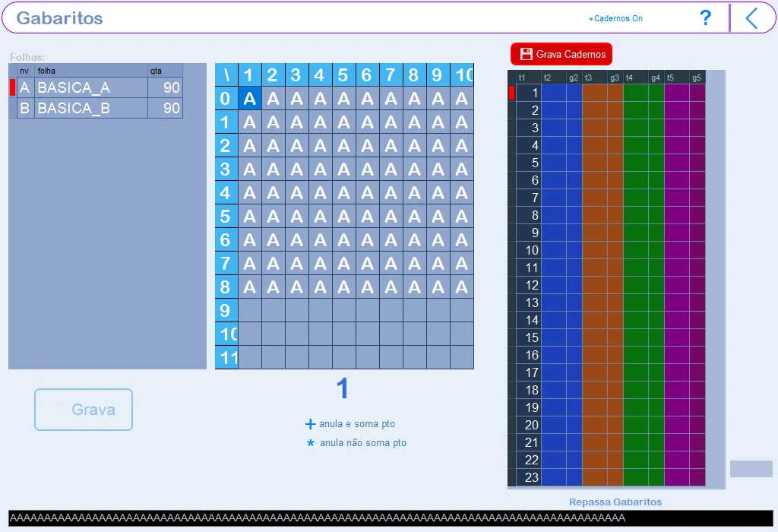Click row header 3 in the answer grid
The width and height of the screenshot is (778, 532).
pyautogui.click(x=226, y=169)
